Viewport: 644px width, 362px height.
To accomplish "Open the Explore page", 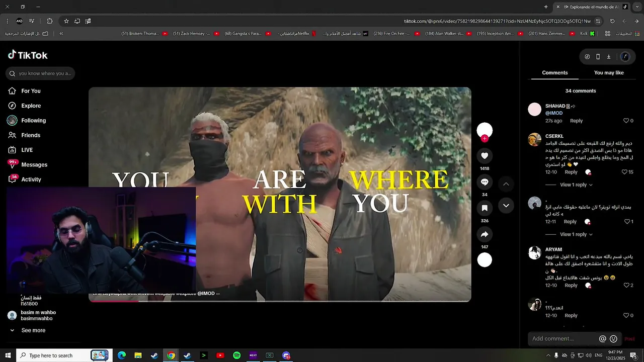I will (x=31, y=106).
